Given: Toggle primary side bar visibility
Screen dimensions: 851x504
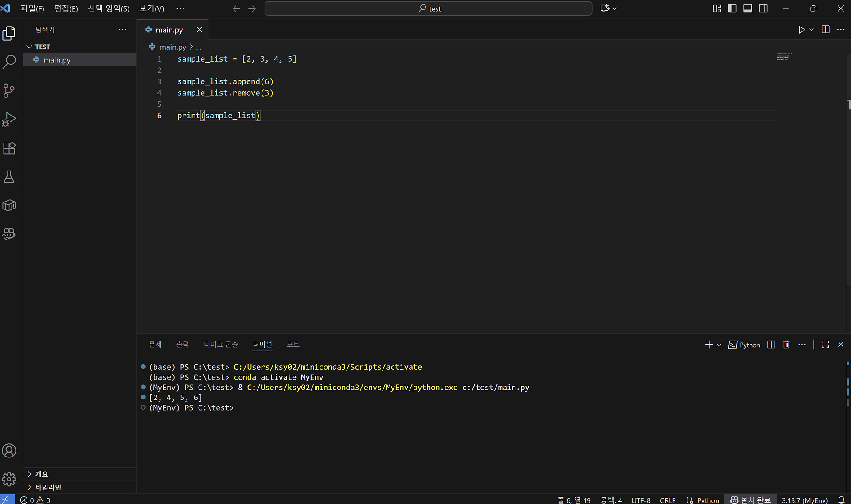Looking at the screenshot, I should 732,8.
